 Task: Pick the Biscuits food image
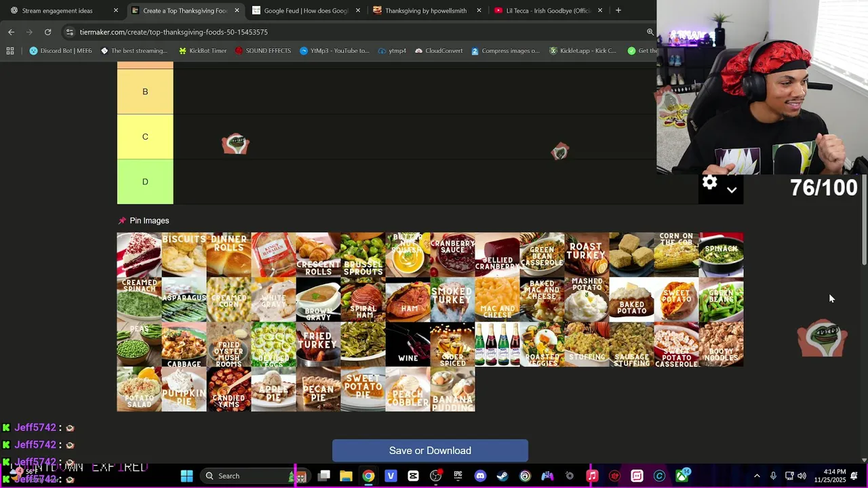184,255
